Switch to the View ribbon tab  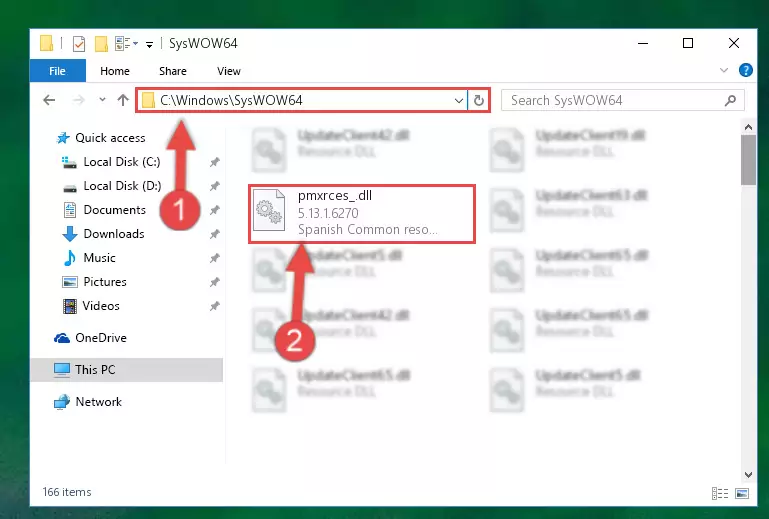pyautogui.click(x=229, y=71)
